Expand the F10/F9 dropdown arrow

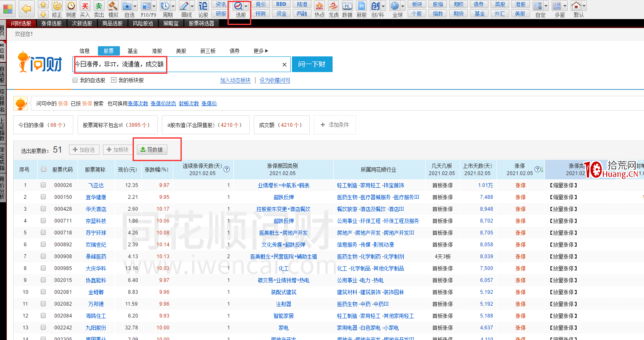[x=154, y=6]
